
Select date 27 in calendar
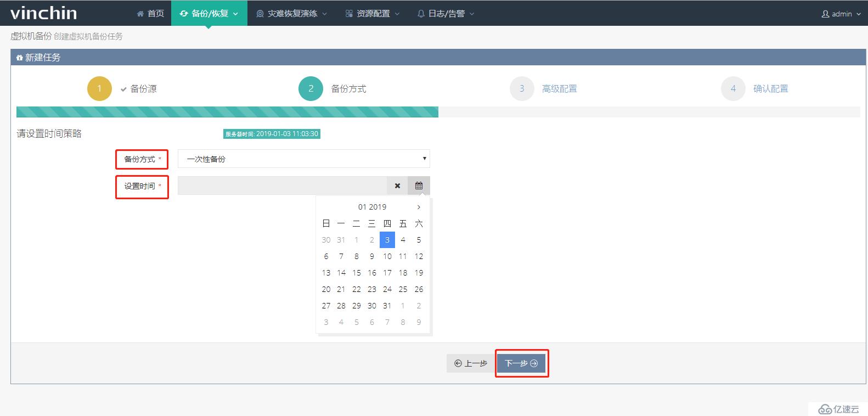(326, 306)
